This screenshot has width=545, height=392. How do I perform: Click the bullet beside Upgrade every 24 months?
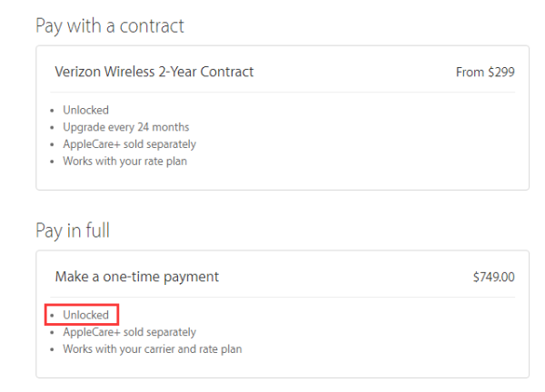tap(52, 128)
